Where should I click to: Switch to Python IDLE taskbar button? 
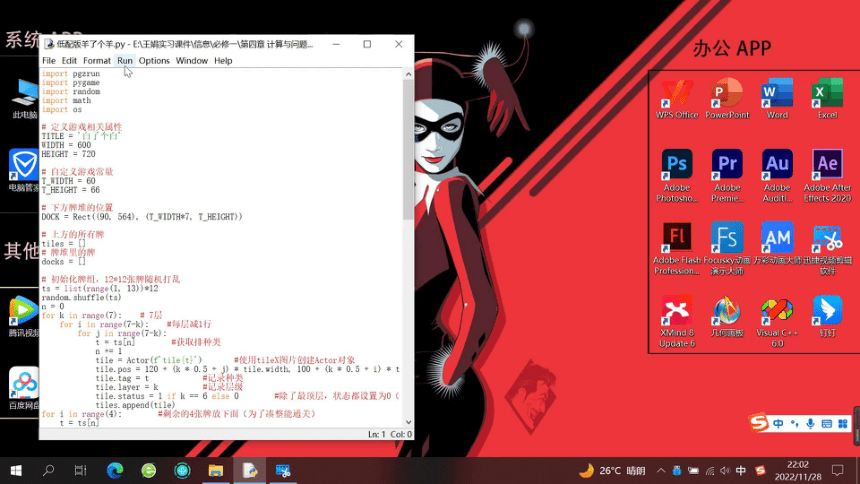(x=250, y=470)
